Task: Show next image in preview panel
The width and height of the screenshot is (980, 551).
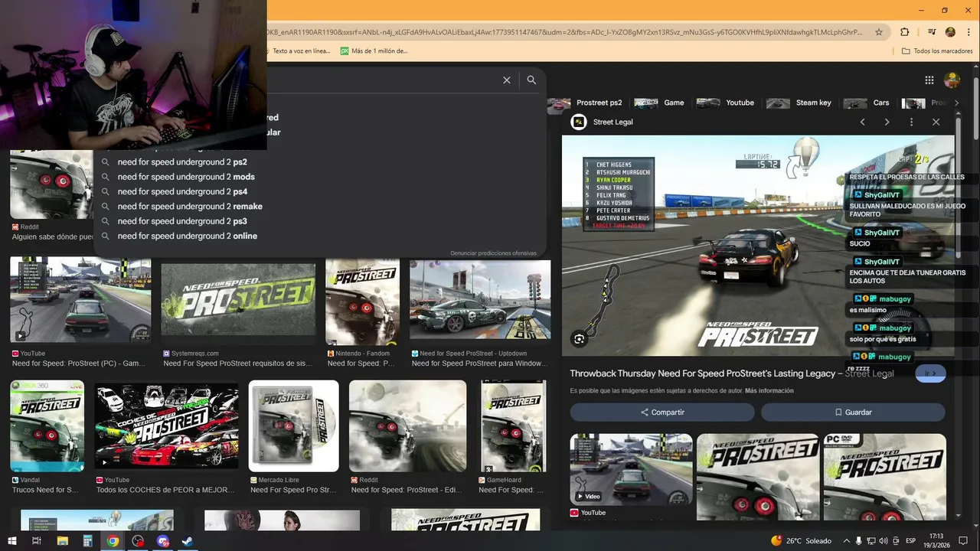Action: coord(887,122)
